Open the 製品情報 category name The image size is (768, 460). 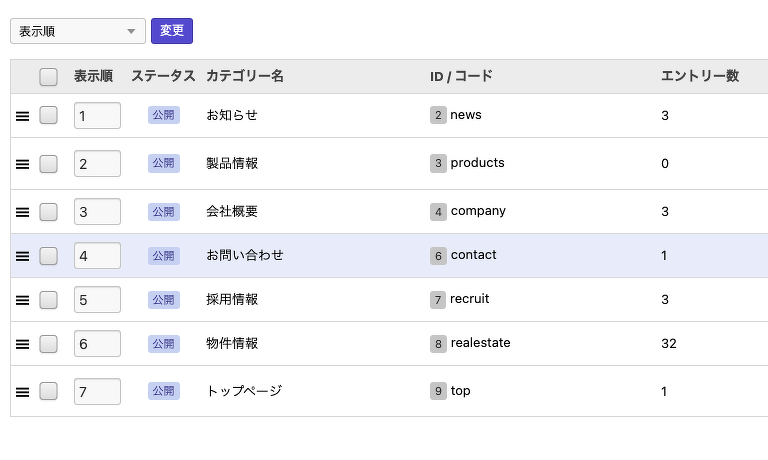tap(232, 163)
